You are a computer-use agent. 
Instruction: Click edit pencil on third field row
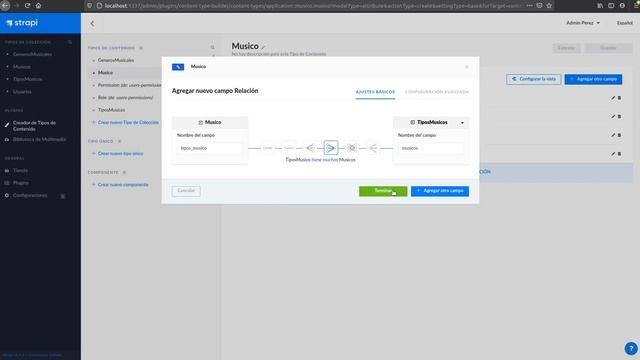click(x=613, y=135)
